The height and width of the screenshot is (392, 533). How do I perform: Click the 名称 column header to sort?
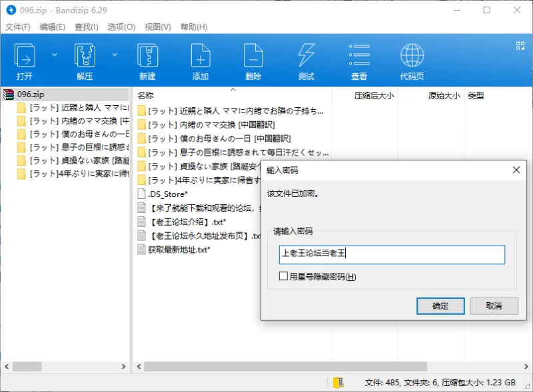pyautogui.click(x=145, y=96)
